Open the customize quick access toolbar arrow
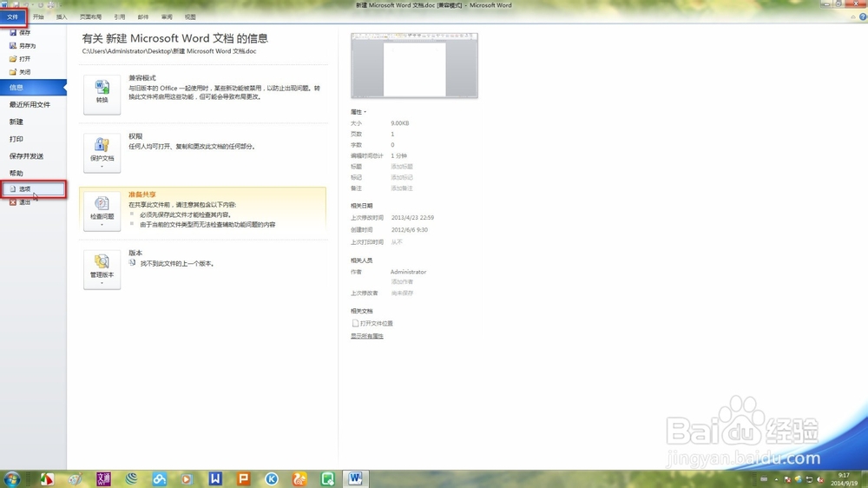The width and height of the screenshot is (868, 488). coord(61,5)
